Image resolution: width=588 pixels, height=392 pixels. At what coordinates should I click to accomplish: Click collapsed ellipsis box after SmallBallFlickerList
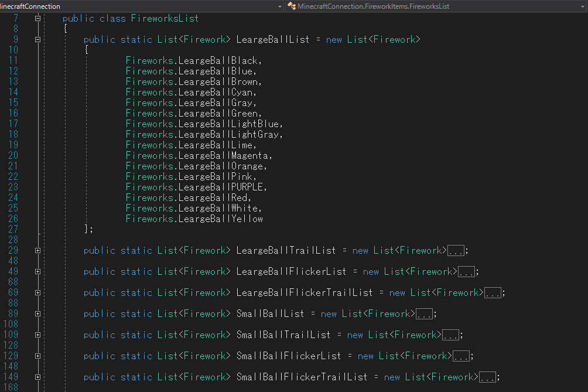tap(461, 356)
